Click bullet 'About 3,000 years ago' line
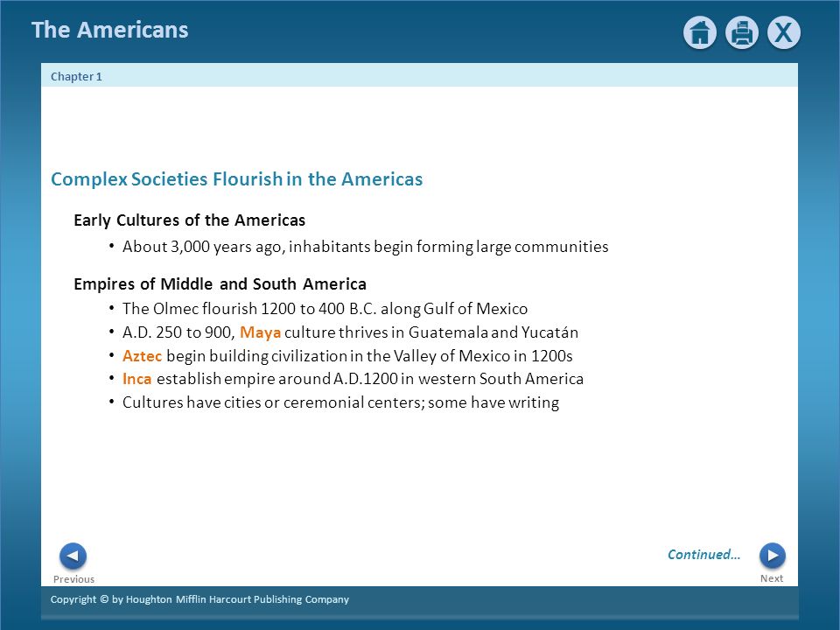This screenshot has height=630, width=840. pyautogui.click(x=366, y=247)
